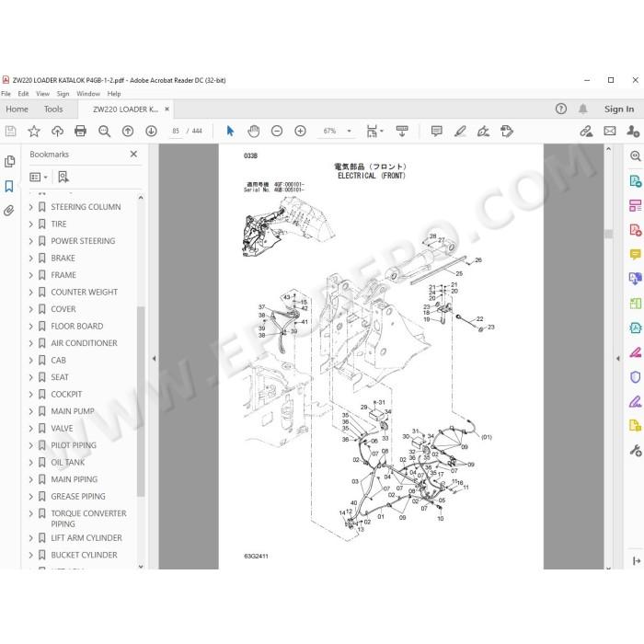Close the Bookmarks panel
Image resolution: width=644 pixels, height=644 pixels.
[x=133, y=154]
